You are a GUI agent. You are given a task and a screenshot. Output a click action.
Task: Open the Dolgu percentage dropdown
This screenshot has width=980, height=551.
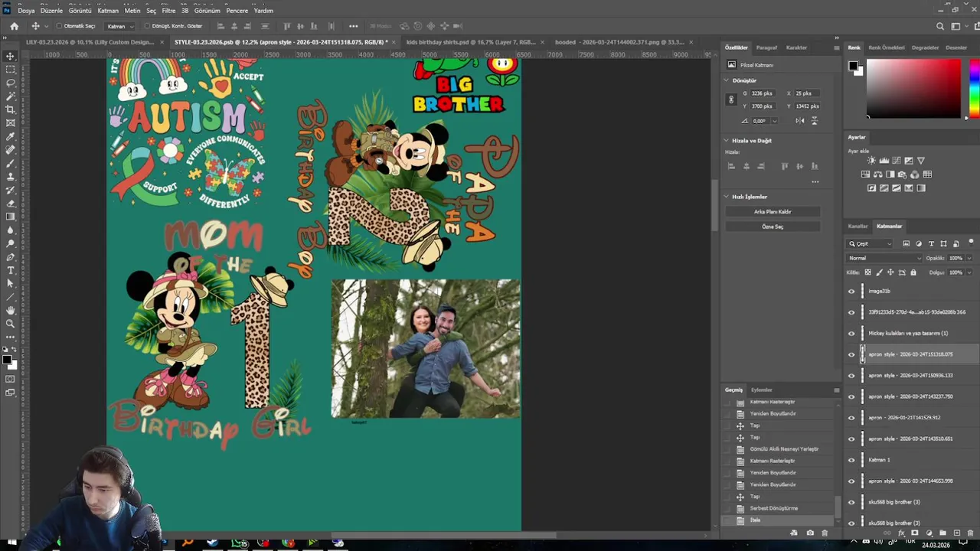[x=969, y=272]
